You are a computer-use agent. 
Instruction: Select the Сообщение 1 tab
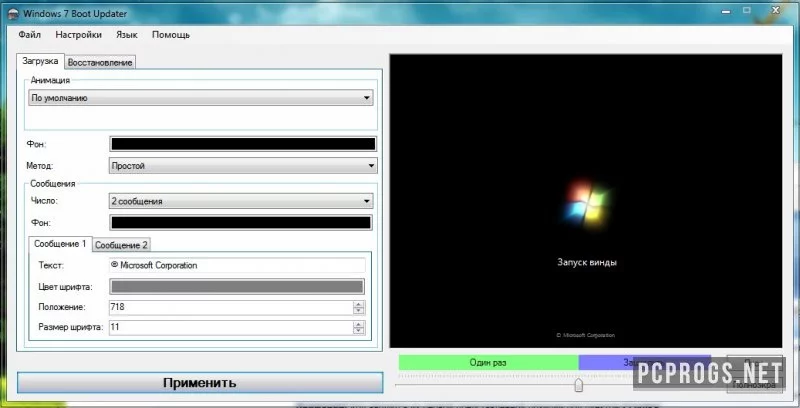[60, 244]
